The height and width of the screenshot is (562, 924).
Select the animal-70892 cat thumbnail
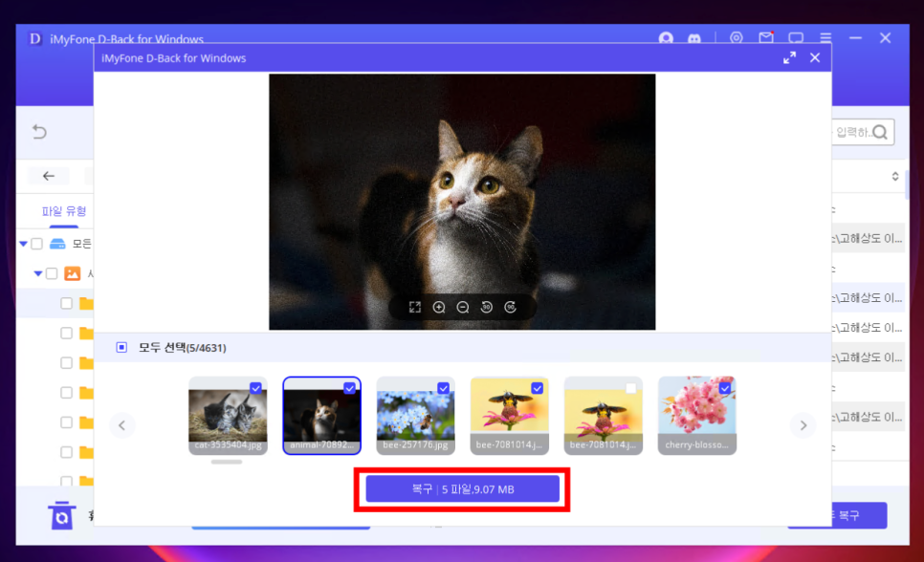(321, 416)
